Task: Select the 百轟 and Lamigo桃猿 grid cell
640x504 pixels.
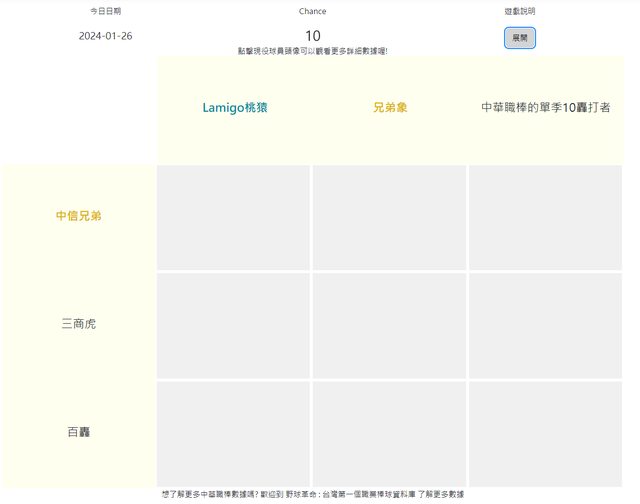Action: [234, 433]
